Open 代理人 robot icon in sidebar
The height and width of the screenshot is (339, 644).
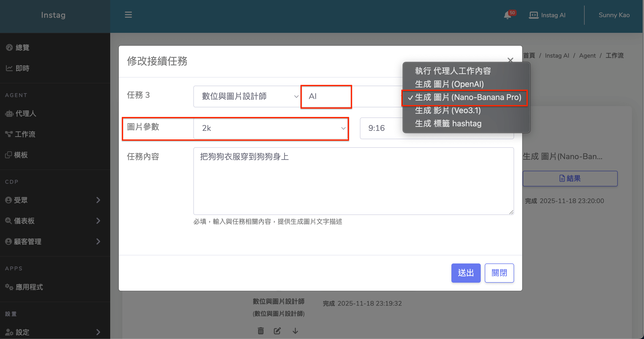coord(9,114)
